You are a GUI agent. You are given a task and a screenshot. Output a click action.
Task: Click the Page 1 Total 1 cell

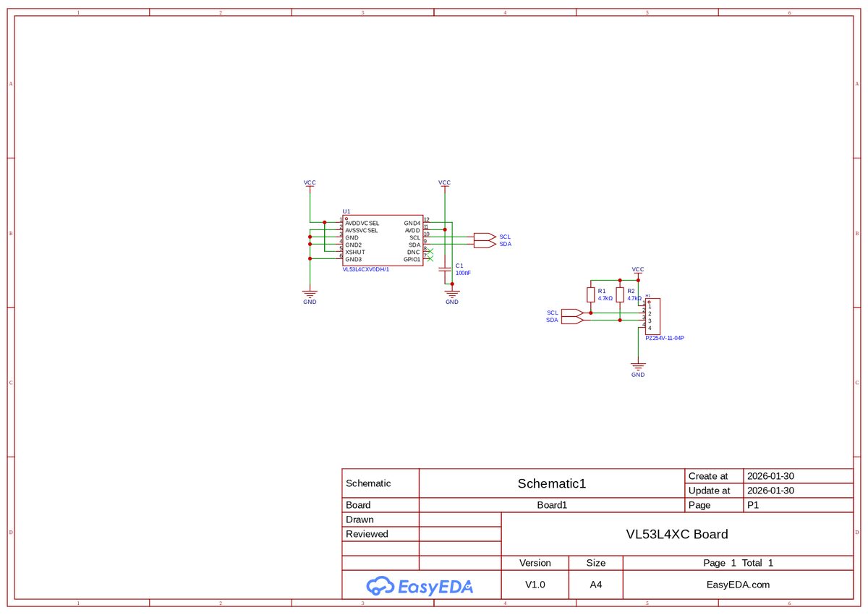738,563
